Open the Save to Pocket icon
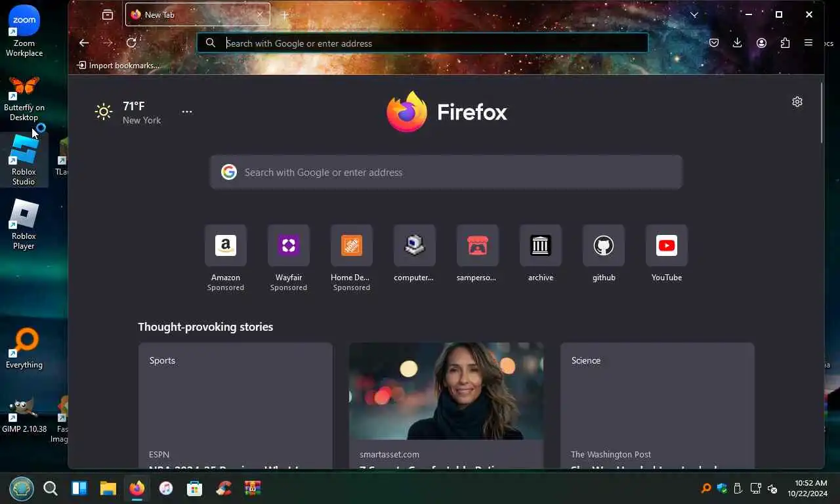This screenshot has height=504, width=840. 714,43
